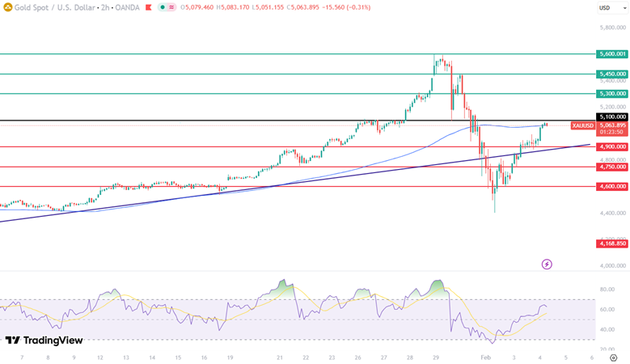Click the Feb marker on the time axis
The height and width of the screenshot is (364, 630).
(x=485, y=357)
